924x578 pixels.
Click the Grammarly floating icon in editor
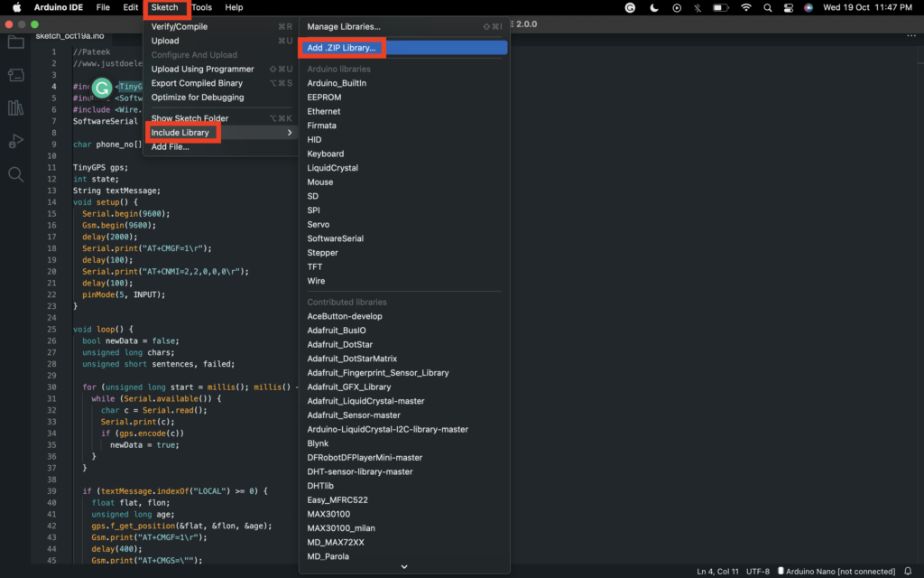click(103, 88)
